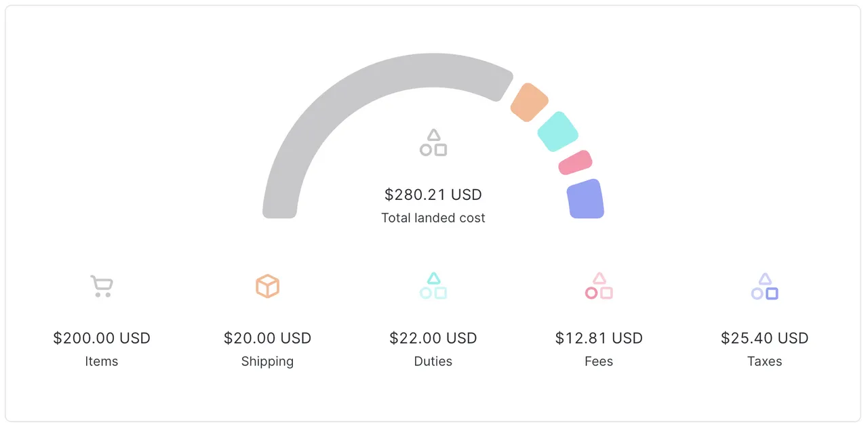This screenshot has width=868, height=427.
Task: Click the $20.00 USD shipping amount
Action: (x=267, y=338)
